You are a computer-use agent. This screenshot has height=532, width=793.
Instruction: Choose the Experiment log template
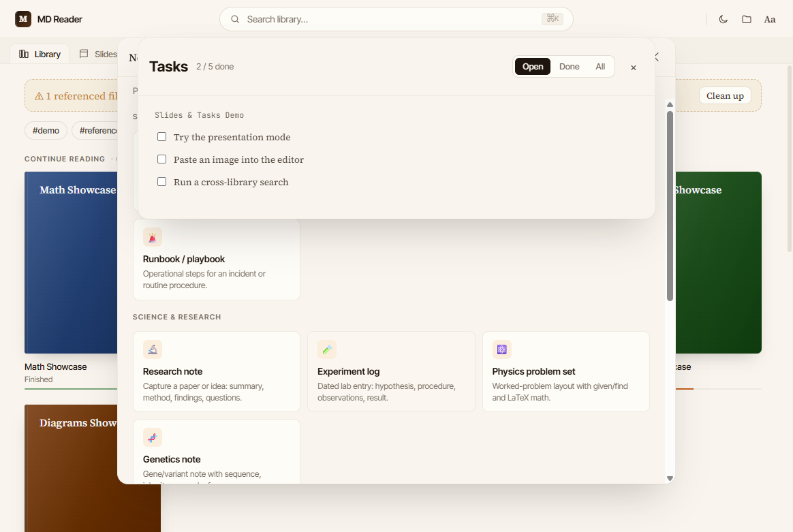coord(392,372)
